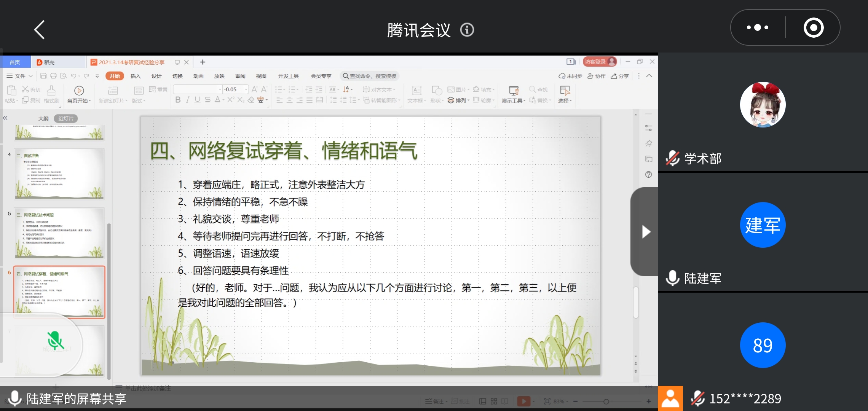This screenshot has width=868, height=411.
Task: Click the Bold formatting icon
Action: pyautogui.click(x=178, y=100)
